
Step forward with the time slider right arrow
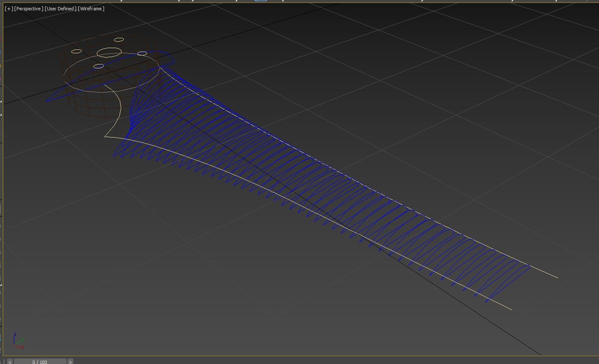(x=70, y=361)
